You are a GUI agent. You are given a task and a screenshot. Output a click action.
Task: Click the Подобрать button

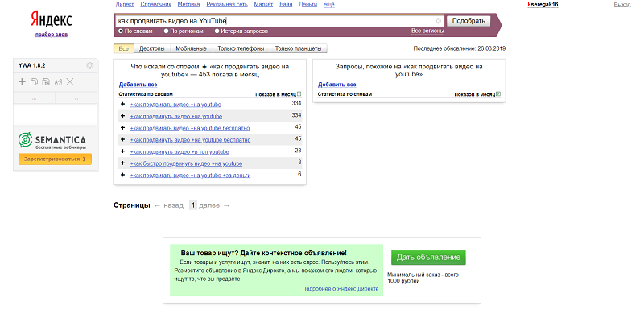[x=469, y=21]
